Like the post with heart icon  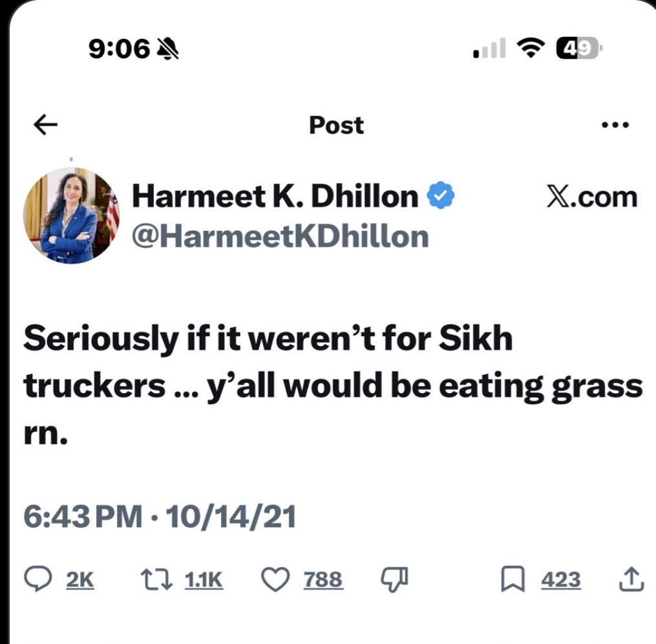click(x=275, y=579)
